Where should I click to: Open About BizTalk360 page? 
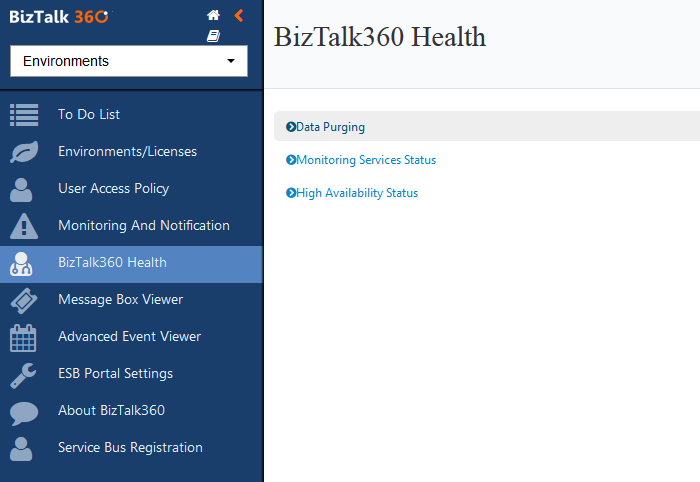(111, 411)
